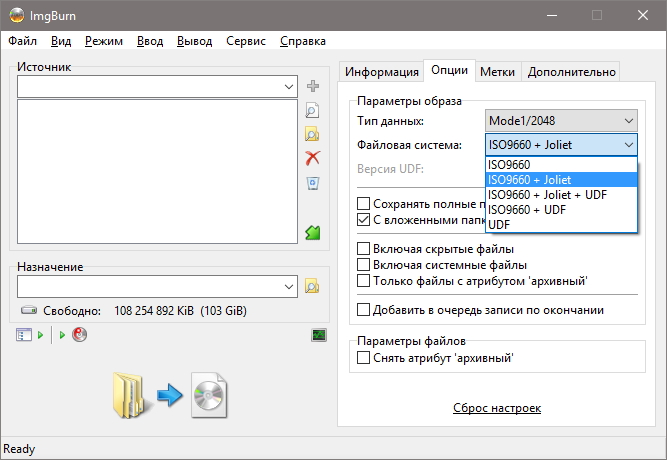Viewport: 667px width, 460px height.
Task: Switch to the Информация tab
Action: click(x=382, y=71)
